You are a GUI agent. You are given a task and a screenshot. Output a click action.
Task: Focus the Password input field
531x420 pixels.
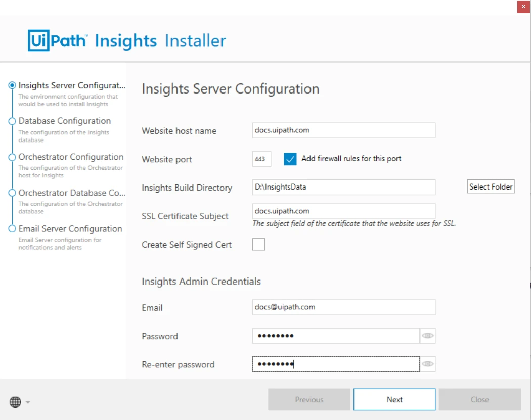[336, 336]
